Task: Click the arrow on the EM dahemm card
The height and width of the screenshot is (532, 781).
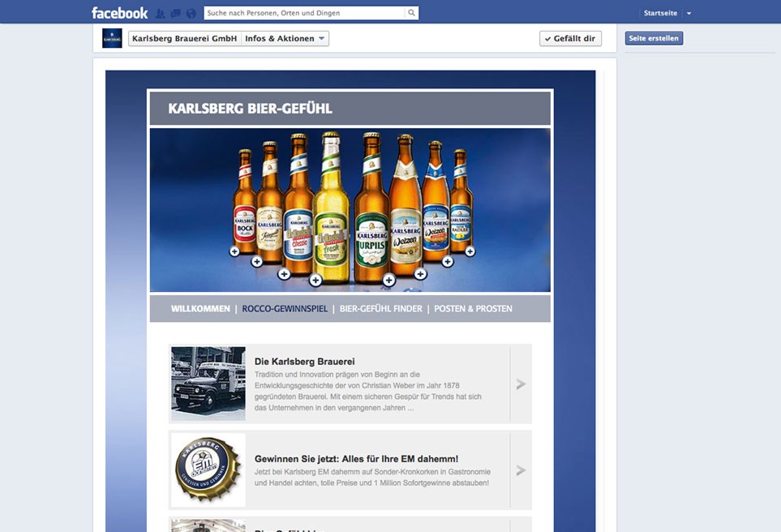Action: [x=521, y=470]
